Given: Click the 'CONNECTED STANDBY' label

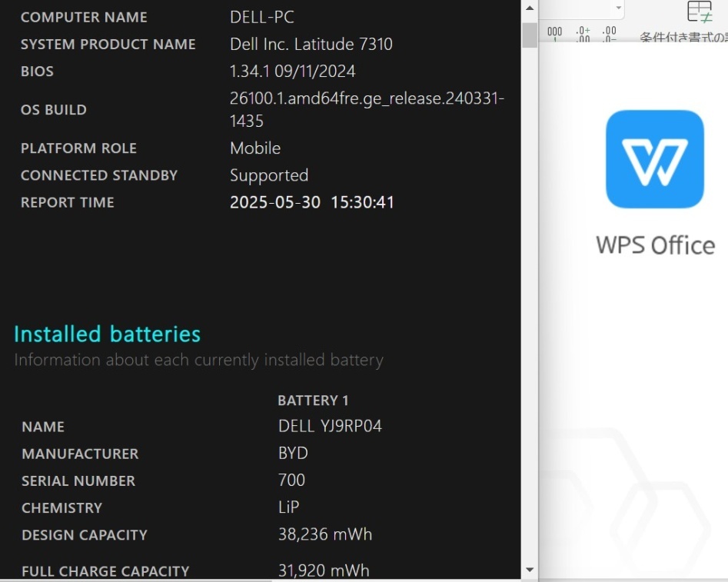Looking at the screenshot, I should tap(99, 175).
